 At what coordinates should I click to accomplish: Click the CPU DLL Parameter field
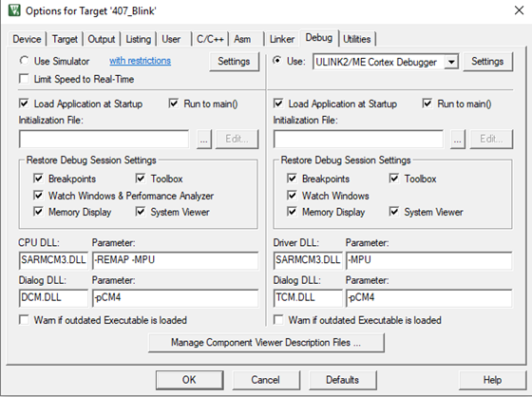[175, 260]
